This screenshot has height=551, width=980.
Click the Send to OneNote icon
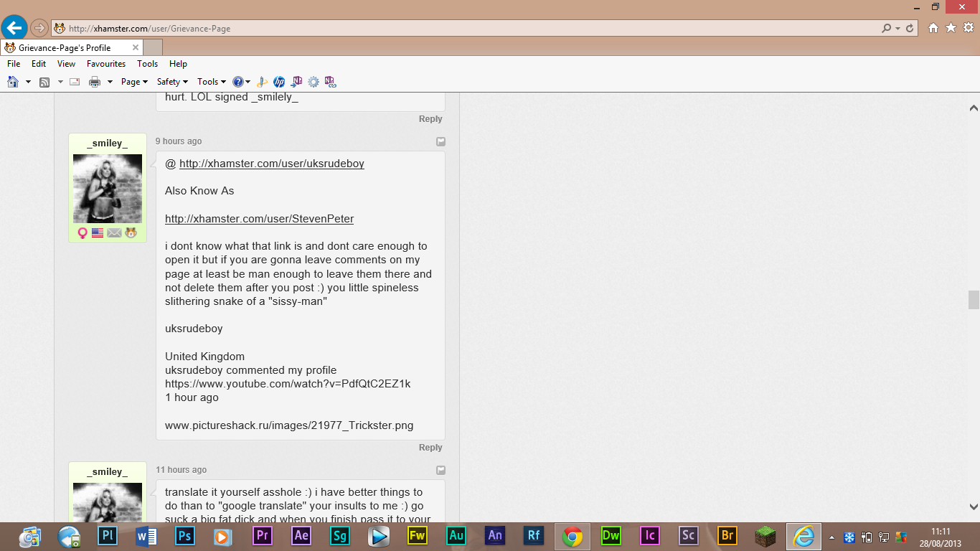point(296,82)
